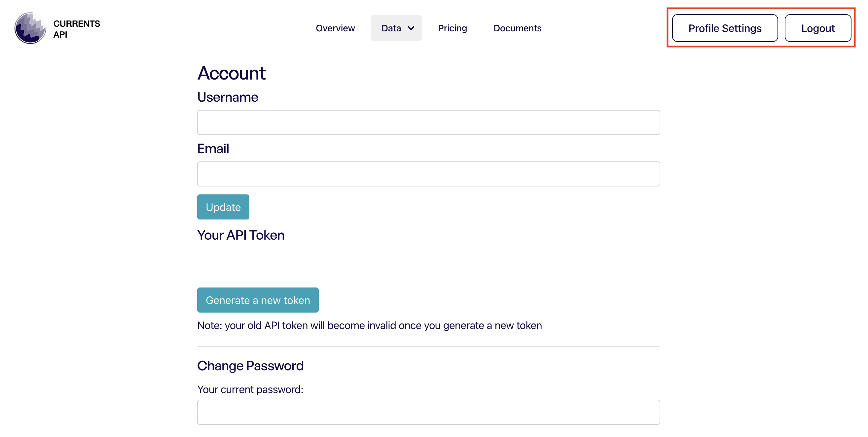
Task: Focus the Email input field
Action: coord(428,174)
